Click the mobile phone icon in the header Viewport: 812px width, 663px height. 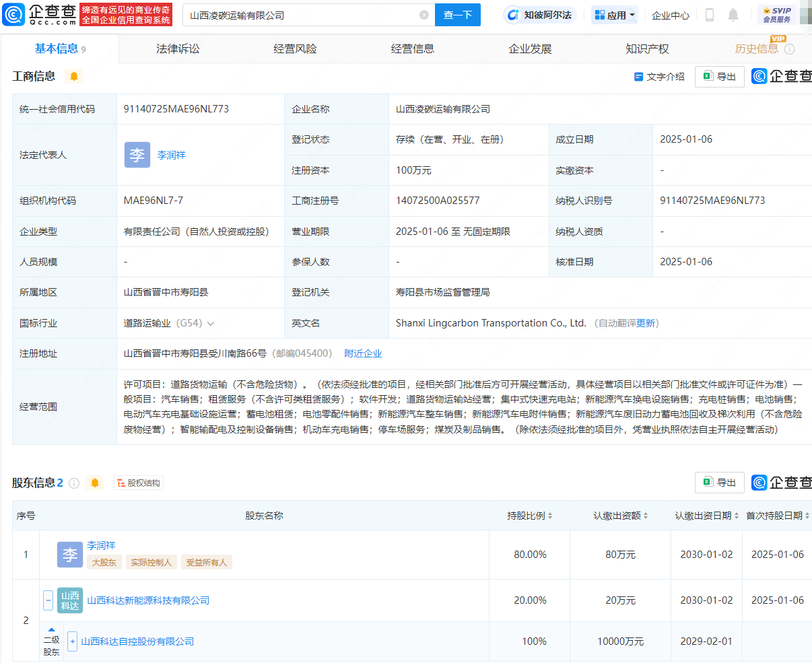coord(709,15)
